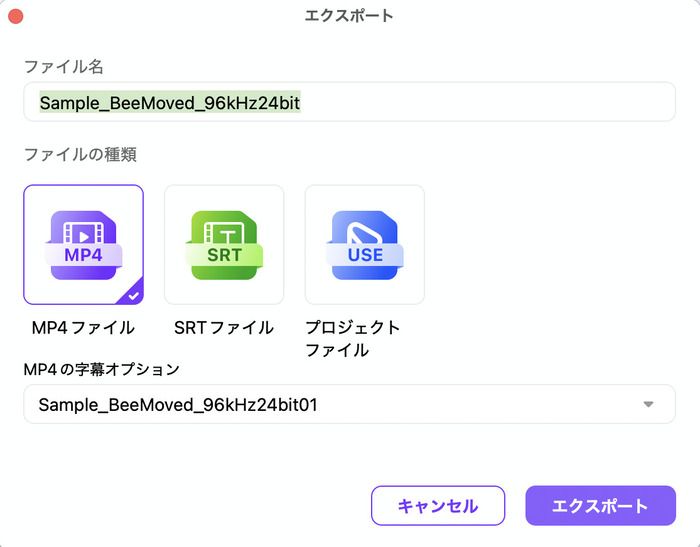The height and width of the screenshot is (547, 700).
Task: Click the ファイル名 label
Action: point(64,67)
